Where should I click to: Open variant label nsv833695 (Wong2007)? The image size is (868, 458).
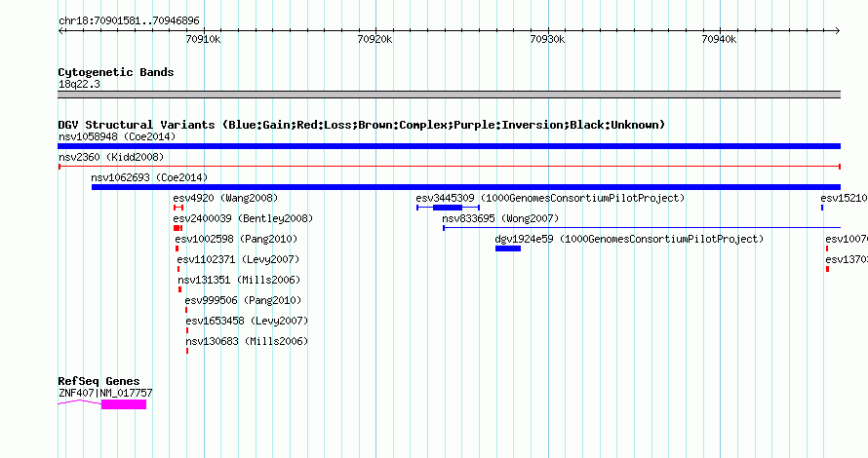click(x=500, y=218)
